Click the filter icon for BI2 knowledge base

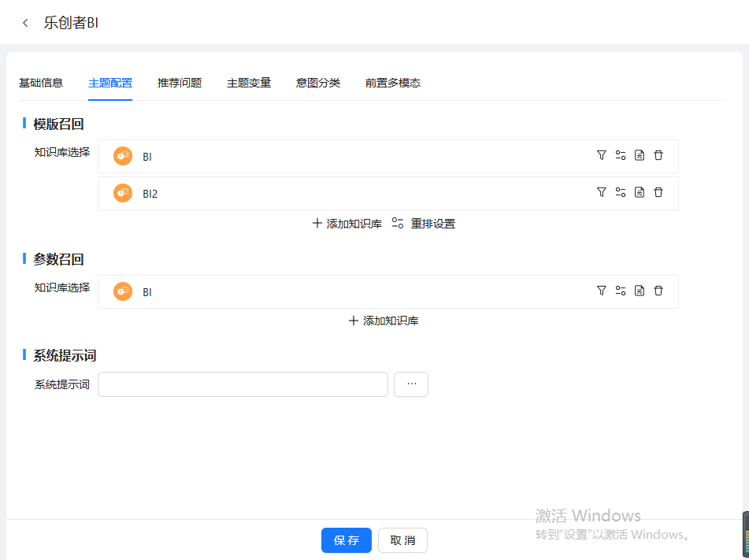click(602, 192)
